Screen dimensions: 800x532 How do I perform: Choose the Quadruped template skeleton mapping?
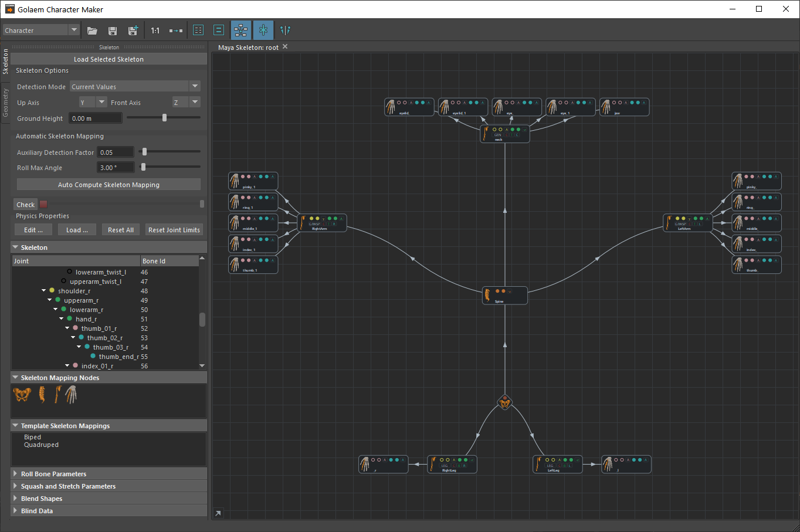point(41,445)
